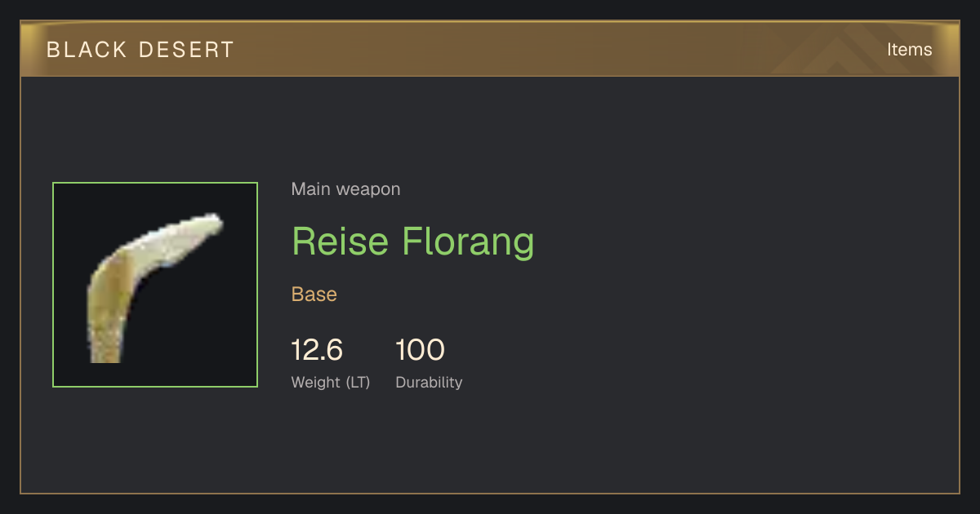Click the (LT) unit text

tap(358, 382)
